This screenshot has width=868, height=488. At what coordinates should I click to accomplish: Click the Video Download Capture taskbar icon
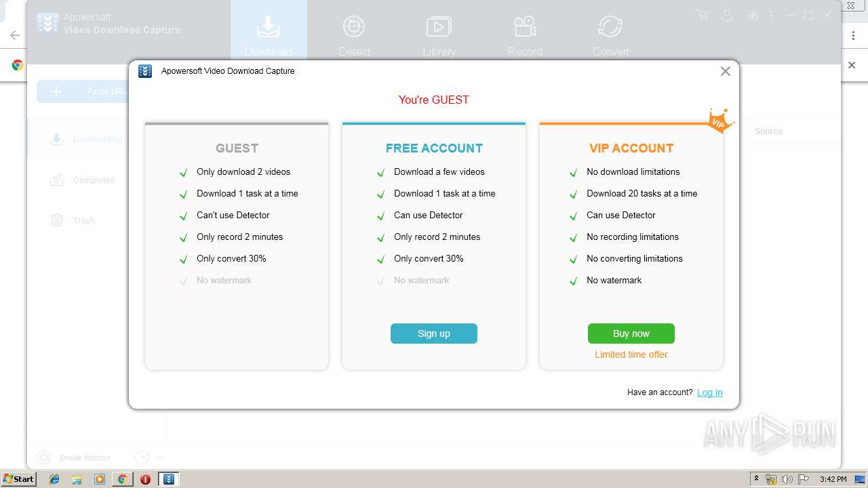click(x=169, y=479)
